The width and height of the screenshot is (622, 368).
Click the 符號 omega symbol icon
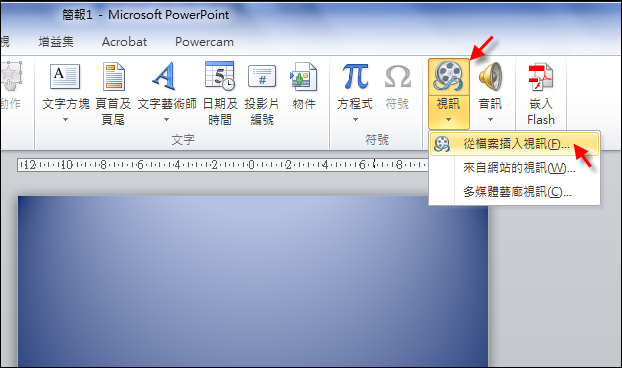397,77
